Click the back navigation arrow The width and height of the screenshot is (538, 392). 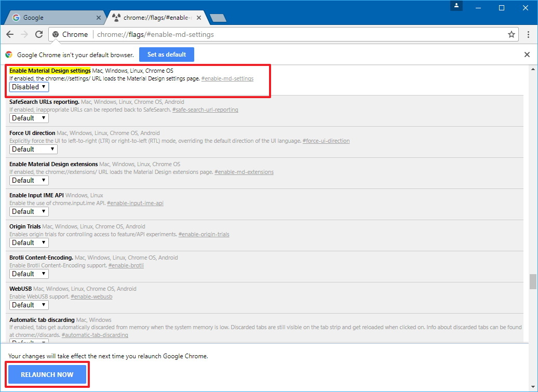tap(9, 34)
